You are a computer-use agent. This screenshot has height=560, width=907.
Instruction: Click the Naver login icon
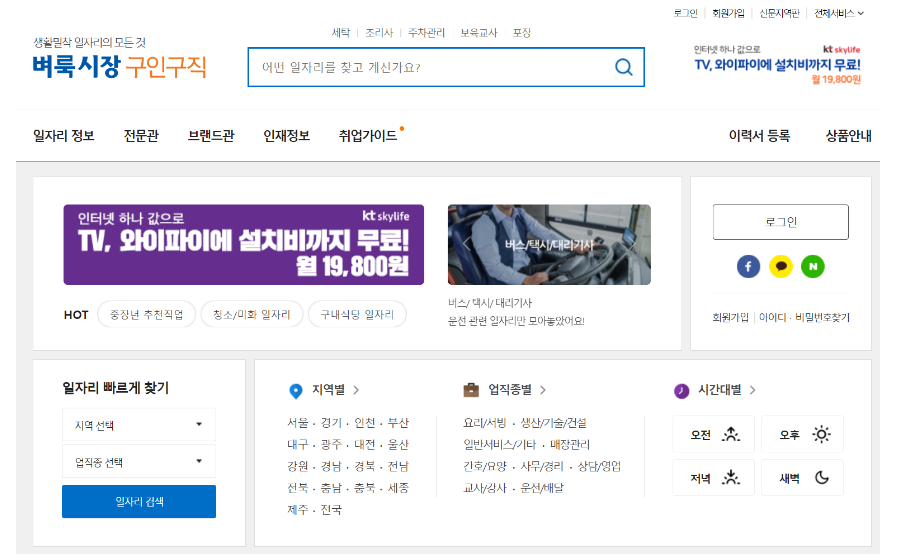click(x=813, y=267)
